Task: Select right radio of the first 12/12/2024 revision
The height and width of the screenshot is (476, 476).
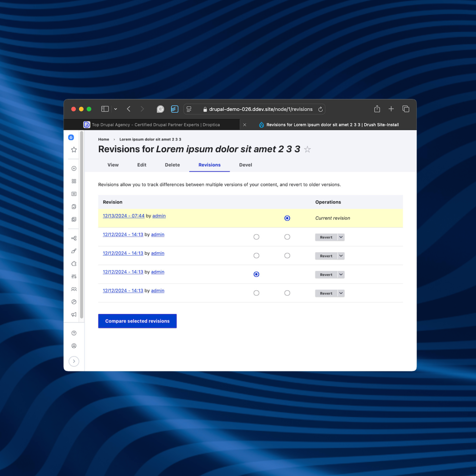Action: [287, 237]
